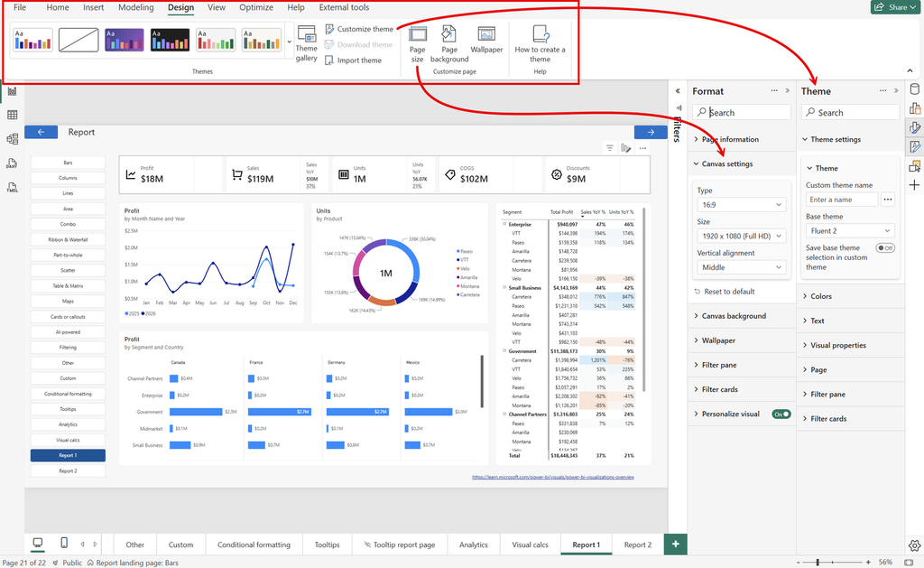
Task: Open settings gear at bottom right
Action: 914,545
